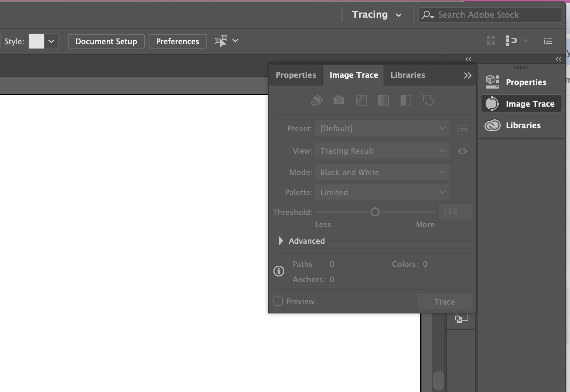The width and height of the screenshot is (570, 392).
Task: Choose the Low Color preset icon
Action: point(361,101)
